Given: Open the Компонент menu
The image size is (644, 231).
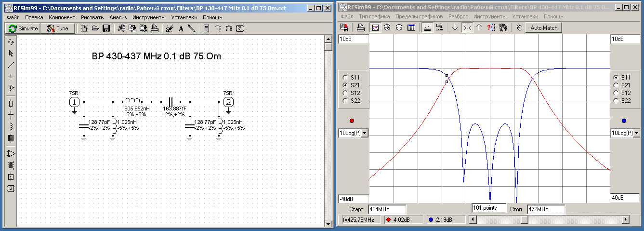Looking at the screenshot, I should coord(62,17).
